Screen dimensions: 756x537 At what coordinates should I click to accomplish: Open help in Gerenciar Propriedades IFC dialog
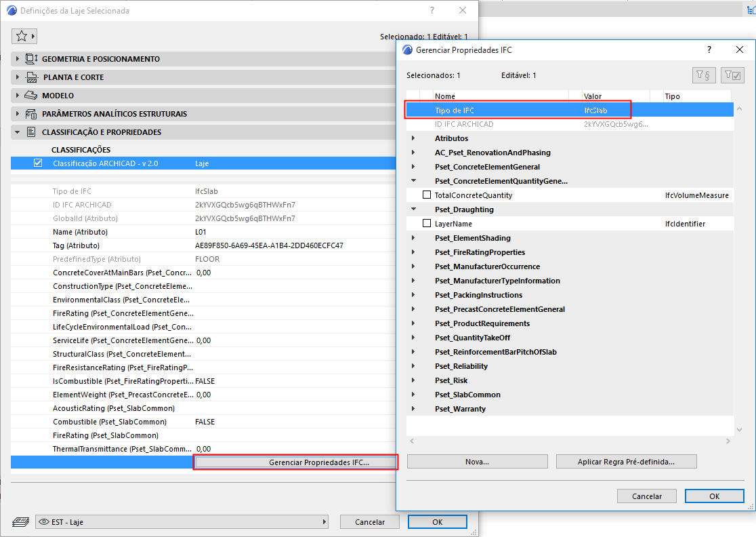pos(709,49)
